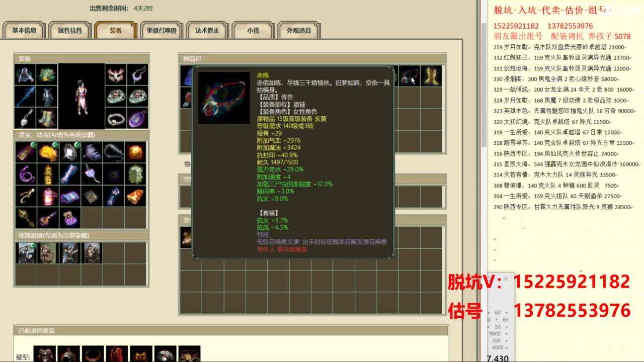Click the character portrait in equipment panel

82,96
